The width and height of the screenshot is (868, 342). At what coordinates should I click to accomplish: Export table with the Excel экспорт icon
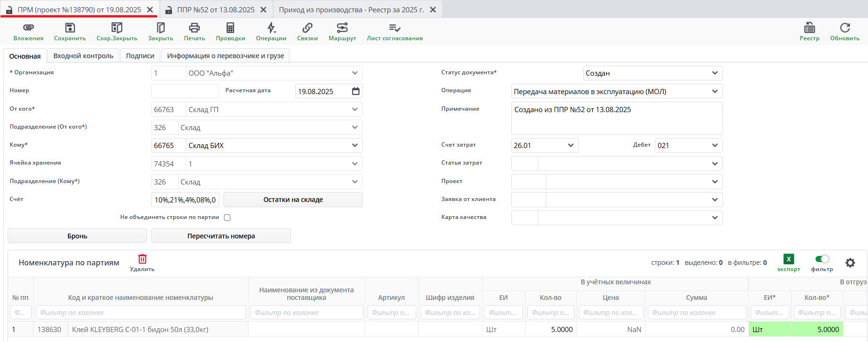[x=789, y=259]
